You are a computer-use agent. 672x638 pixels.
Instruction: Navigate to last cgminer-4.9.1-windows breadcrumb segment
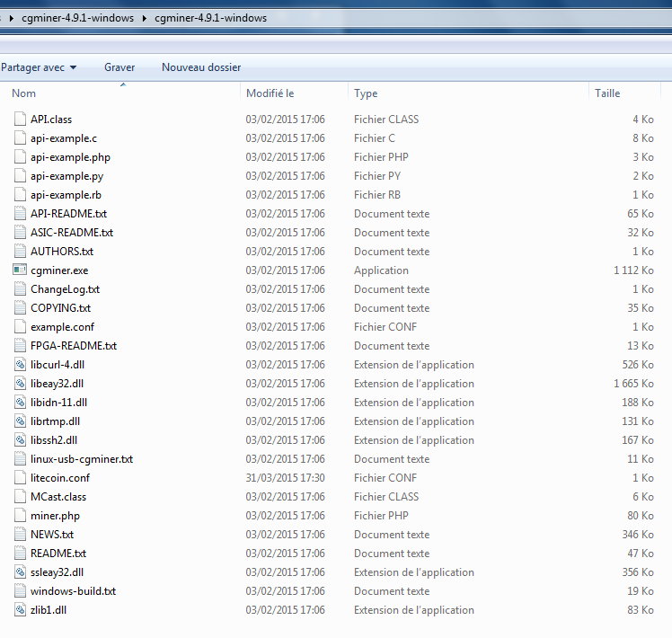click(x=210, y=18)
